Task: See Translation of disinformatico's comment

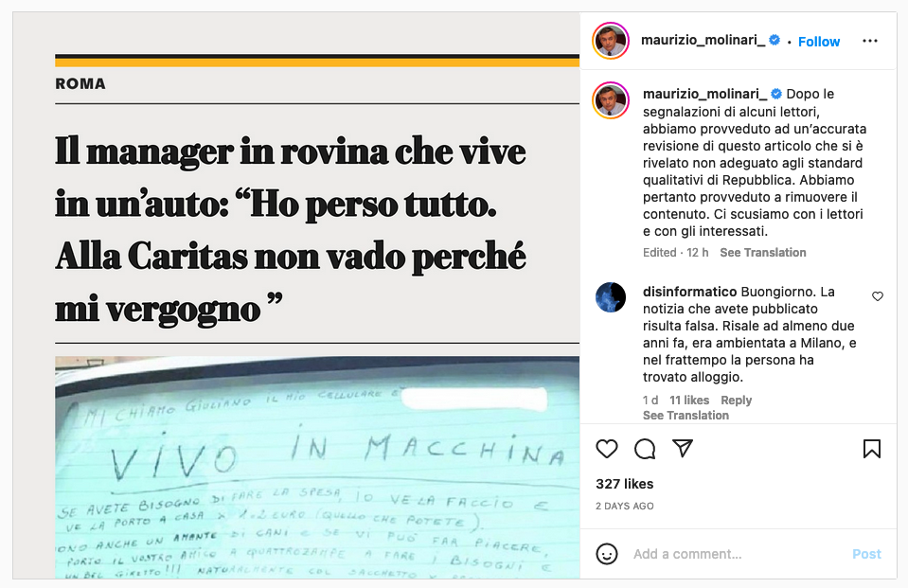Action: [685, 416]
